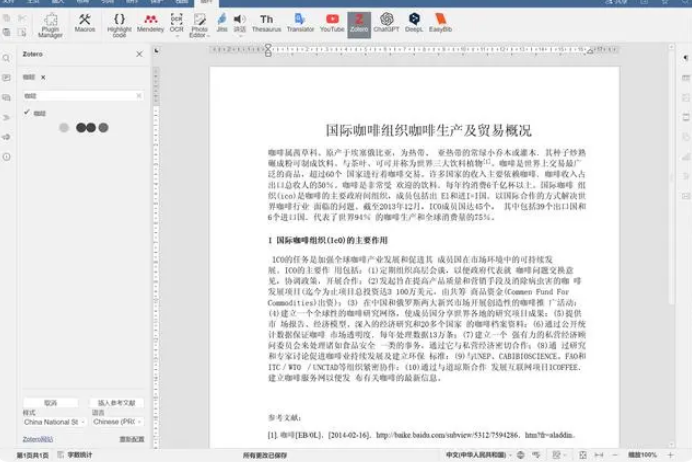The height and width of the screenshot is (468, 692).
Task: Expand the Photo Editor dropdown arrow
Action: click(x=208, y=35)
